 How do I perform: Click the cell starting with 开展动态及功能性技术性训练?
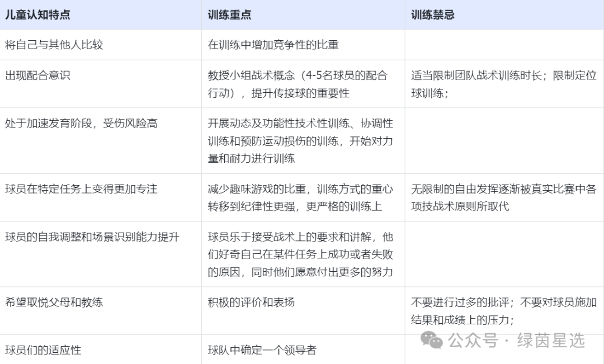303,141
